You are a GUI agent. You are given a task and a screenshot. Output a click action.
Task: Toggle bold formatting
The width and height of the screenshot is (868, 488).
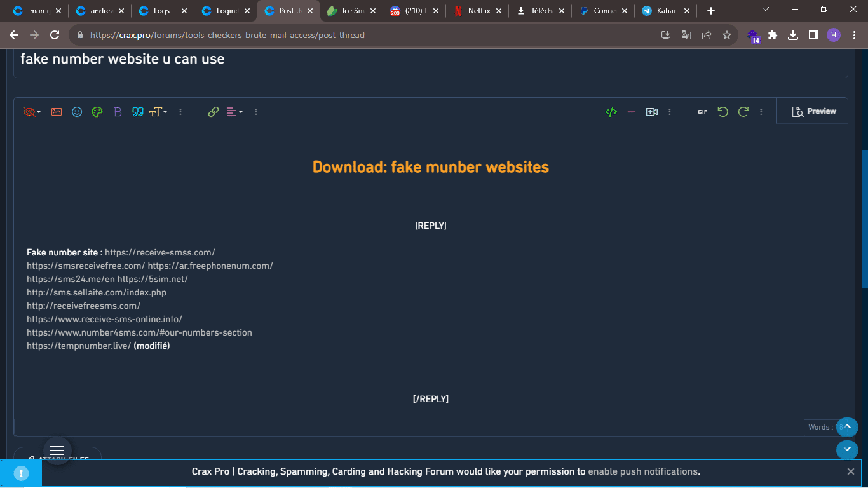(x=118, y=112)
